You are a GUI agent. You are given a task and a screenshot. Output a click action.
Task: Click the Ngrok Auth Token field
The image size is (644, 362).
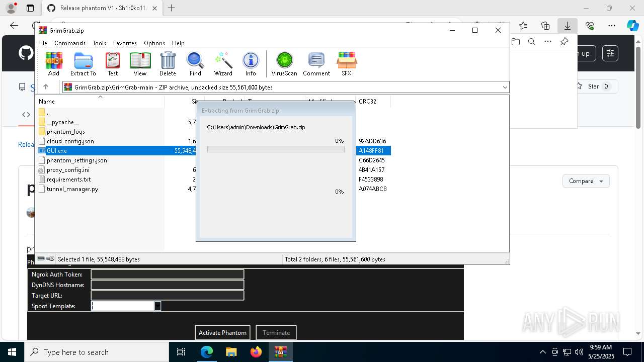[x=168, y=275]
